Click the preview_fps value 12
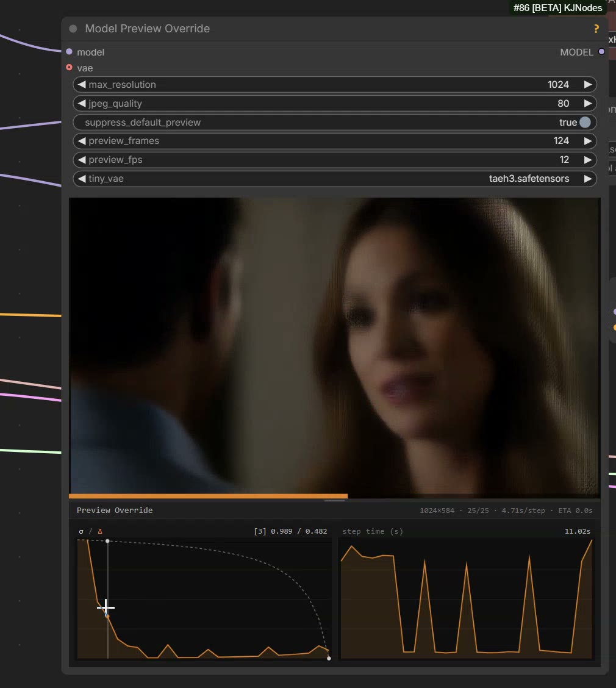This screenshot has height=688, width=616. (x=564, y=160)
